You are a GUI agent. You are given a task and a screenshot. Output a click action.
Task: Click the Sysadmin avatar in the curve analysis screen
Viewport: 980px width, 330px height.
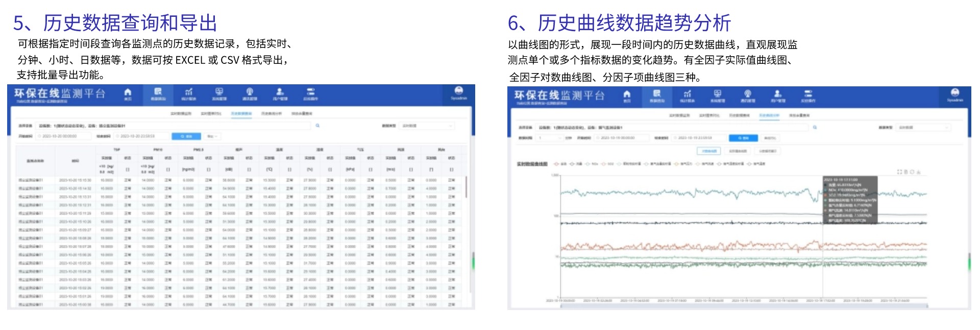pos(954,95)
